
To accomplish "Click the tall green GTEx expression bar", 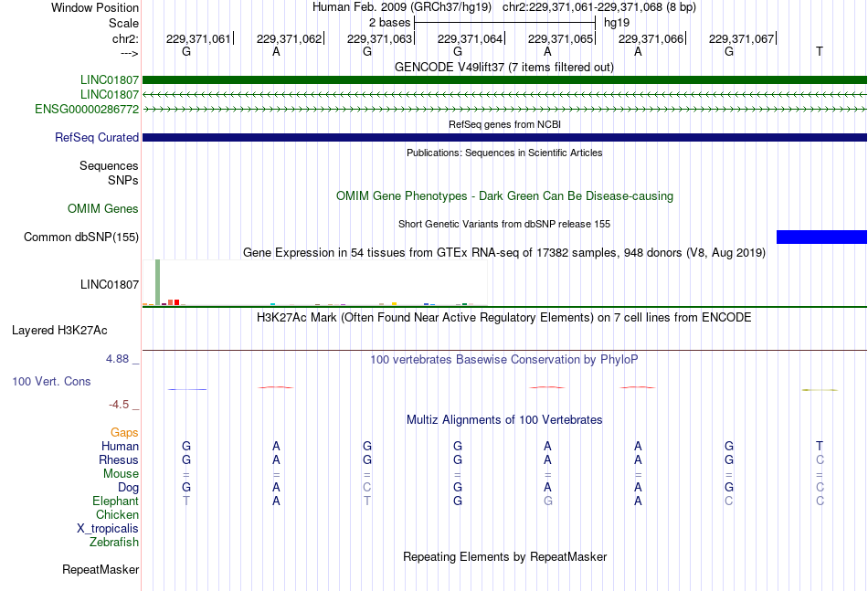I will tap(158, 281).
